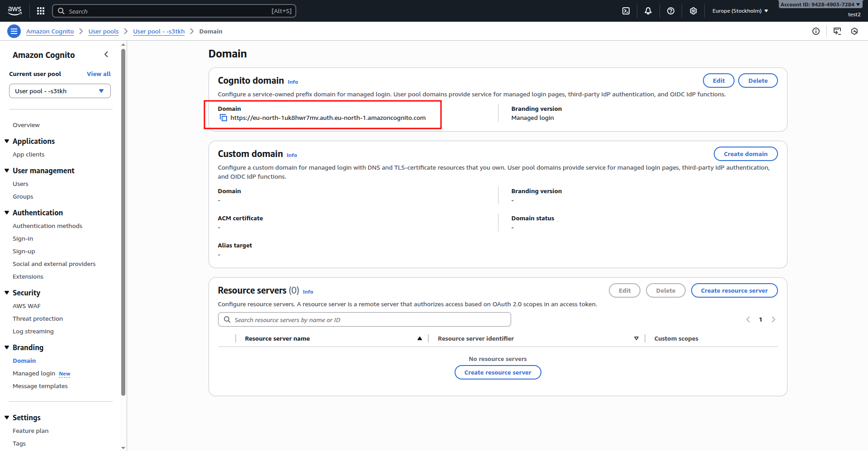The image size is (868, 451).
Task: Open Sign-in settings
Action: pos(23,238)
